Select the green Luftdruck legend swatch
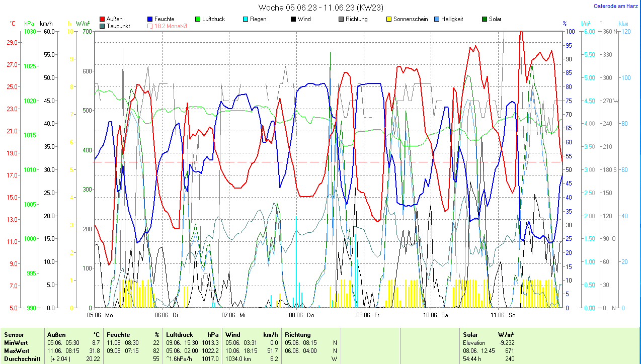Screen dimensions: 641x364 coord(198,19)
